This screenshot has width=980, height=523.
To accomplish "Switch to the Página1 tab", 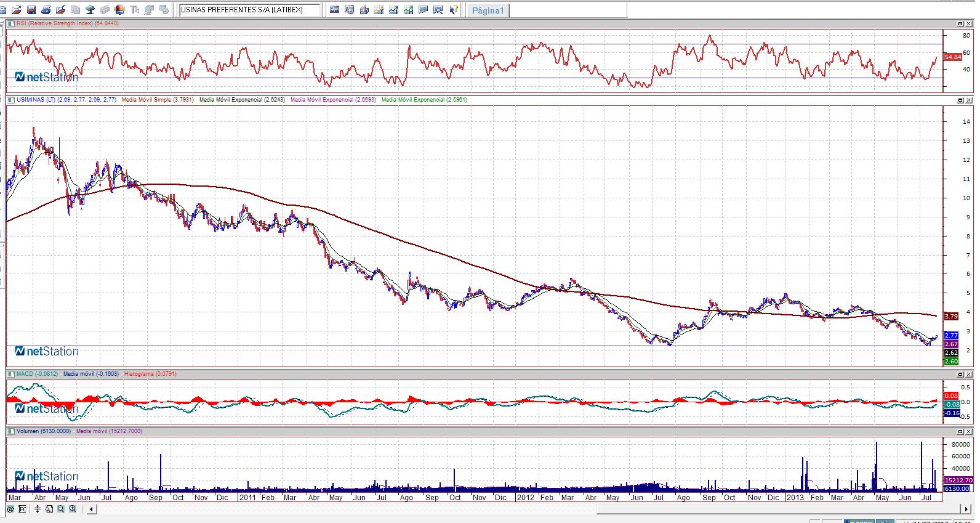I will (x=488, y=10).
